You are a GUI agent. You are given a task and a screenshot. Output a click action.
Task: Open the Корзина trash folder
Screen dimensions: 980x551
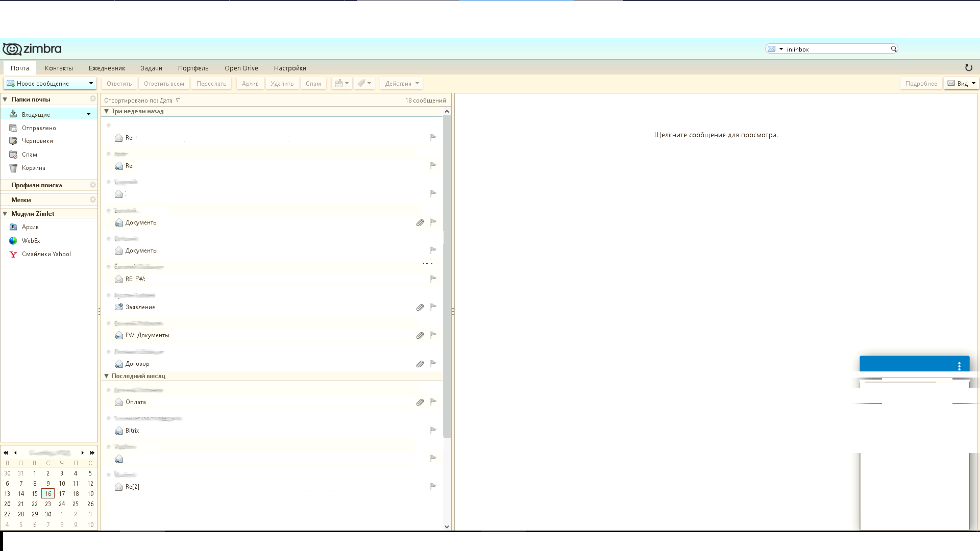tap(33, 168)
